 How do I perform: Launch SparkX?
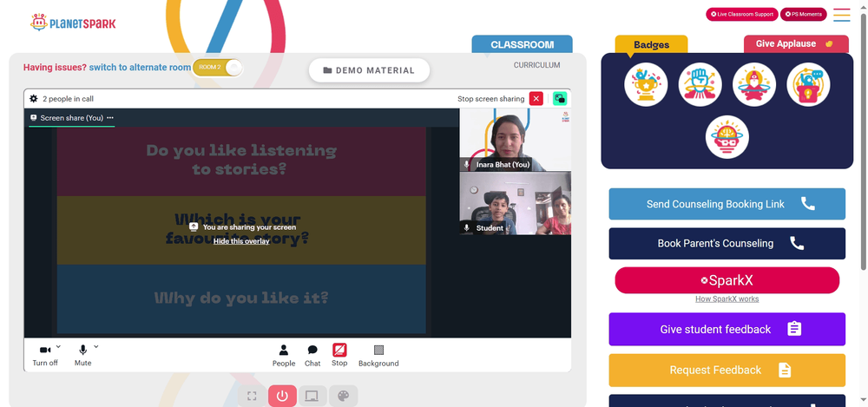tap(727, 280)
